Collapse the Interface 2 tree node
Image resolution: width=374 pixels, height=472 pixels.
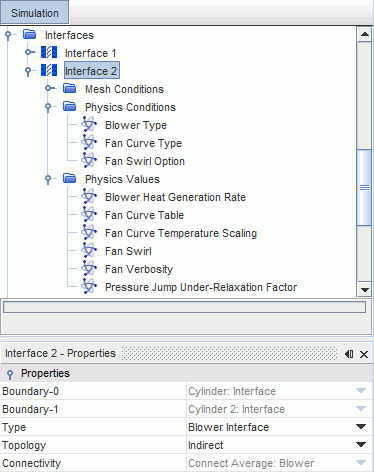[x=29, y=71]
